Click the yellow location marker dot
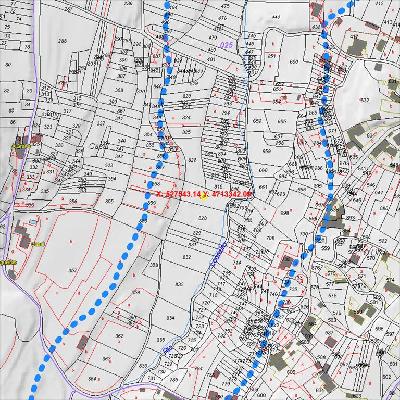 tap(203, 197)
